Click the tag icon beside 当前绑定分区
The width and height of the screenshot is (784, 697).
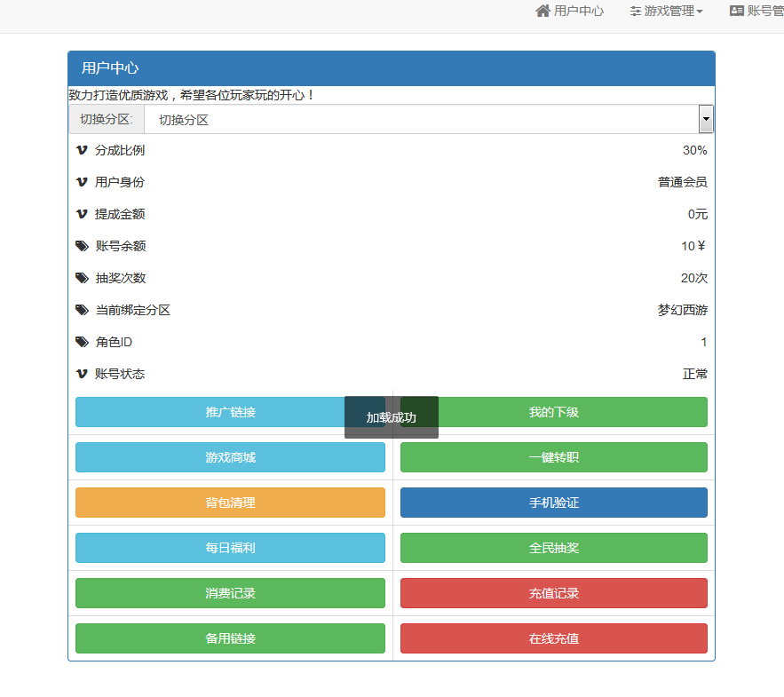(x=83, y=310)
